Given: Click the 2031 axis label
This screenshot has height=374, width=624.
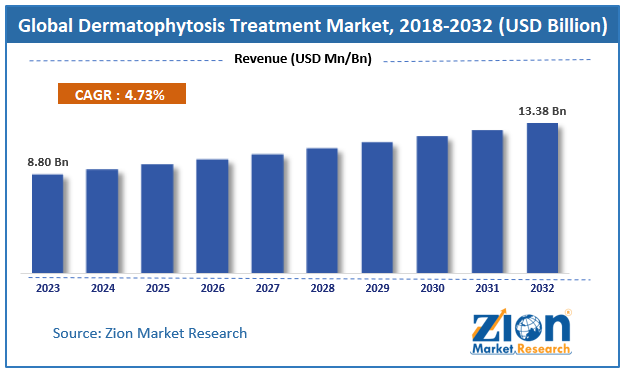Looking at the screenshot, I should pos(487,288).
